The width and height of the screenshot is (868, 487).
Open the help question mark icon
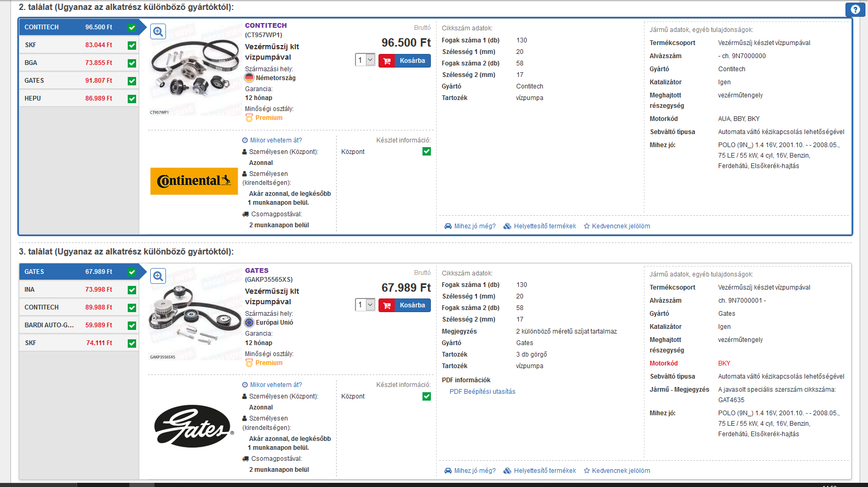pos(855,9)
